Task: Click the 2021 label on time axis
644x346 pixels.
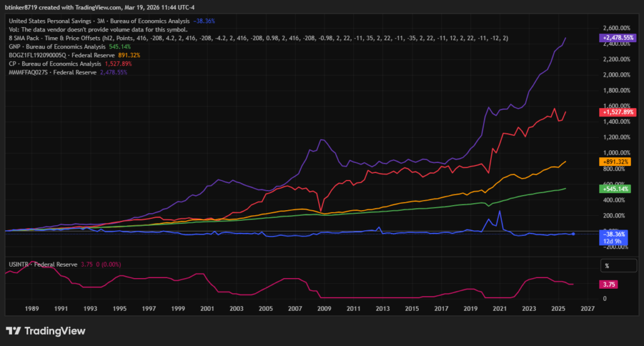Action: click(x=500, y=309)
